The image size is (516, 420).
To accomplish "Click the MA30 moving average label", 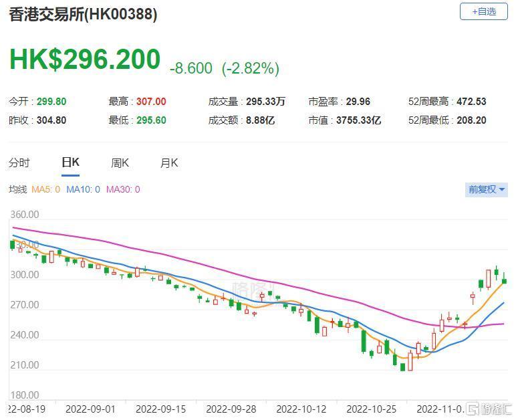I will tap(123, 189).
